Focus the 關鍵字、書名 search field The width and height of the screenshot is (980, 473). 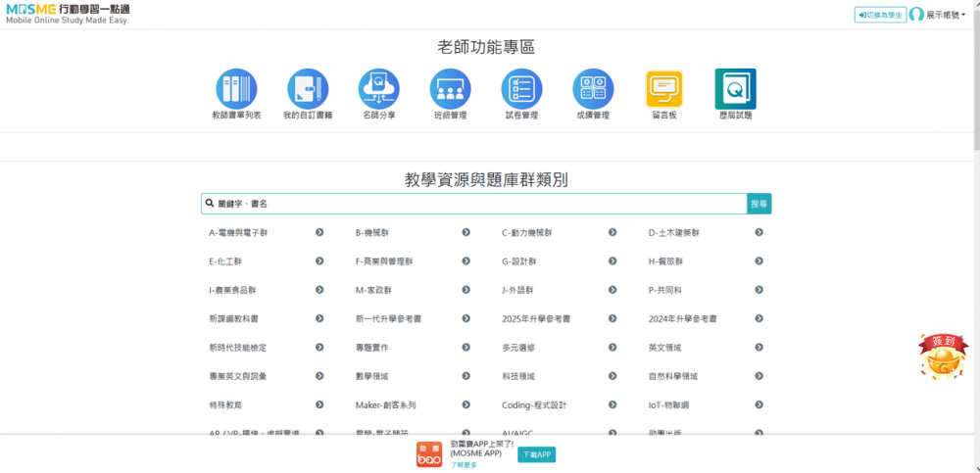point(480,204)
